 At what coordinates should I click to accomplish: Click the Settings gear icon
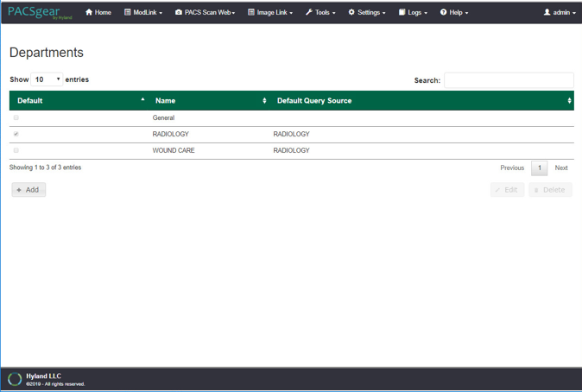click(x=351, y=13)
